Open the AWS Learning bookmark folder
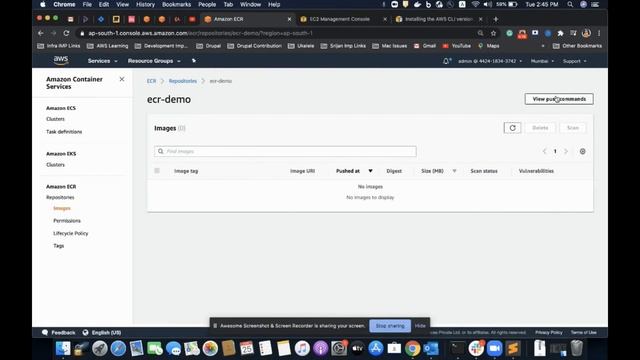This screenshot has width=640, height=360. (107, 46)
